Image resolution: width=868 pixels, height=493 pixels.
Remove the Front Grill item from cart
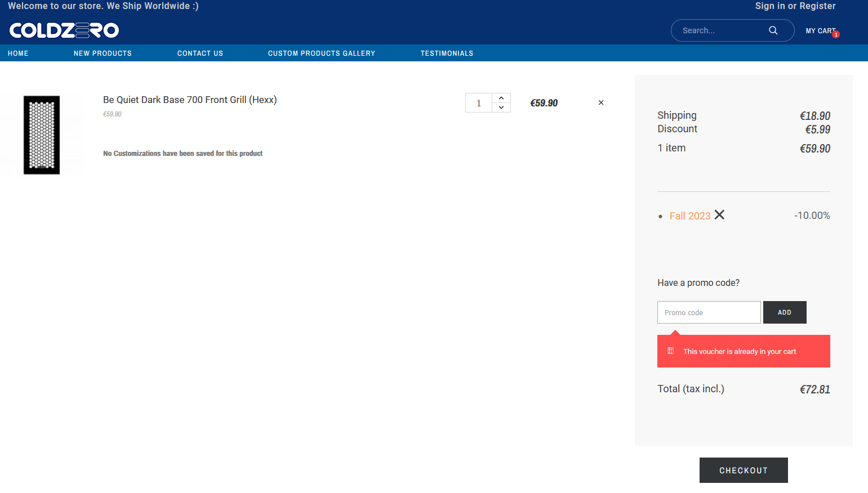(x=601, y=102)
